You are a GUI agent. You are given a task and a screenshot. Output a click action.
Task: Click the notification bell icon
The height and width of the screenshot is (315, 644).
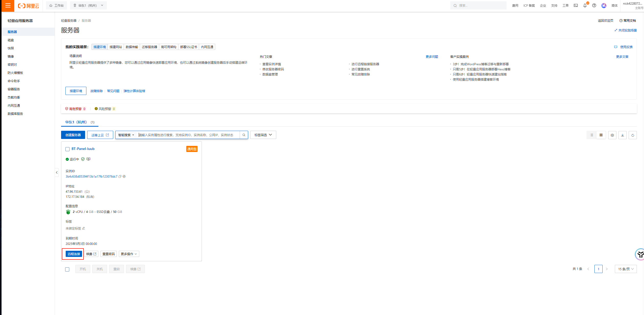tap(585, 5)
